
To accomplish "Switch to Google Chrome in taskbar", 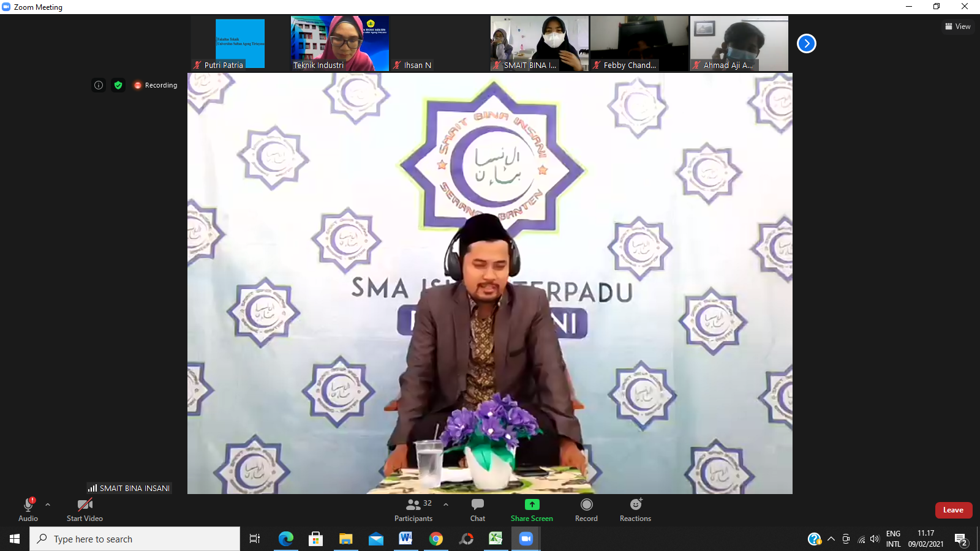I will click(435, 539).
